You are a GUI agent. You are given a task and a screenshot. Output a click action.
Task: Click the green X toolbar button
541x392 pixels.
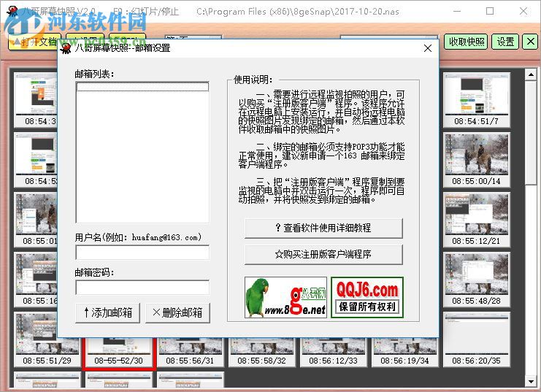coord(530,42)
